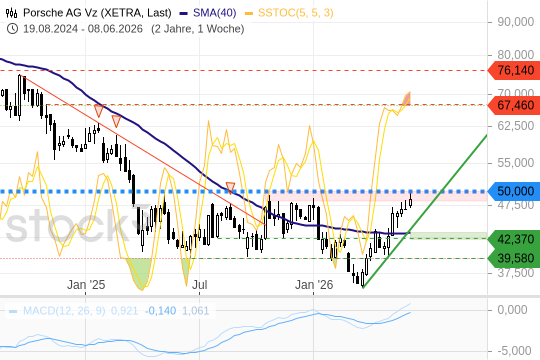
Task: Click the Jan '25 time axis label
Action: [x=86, y=285]
